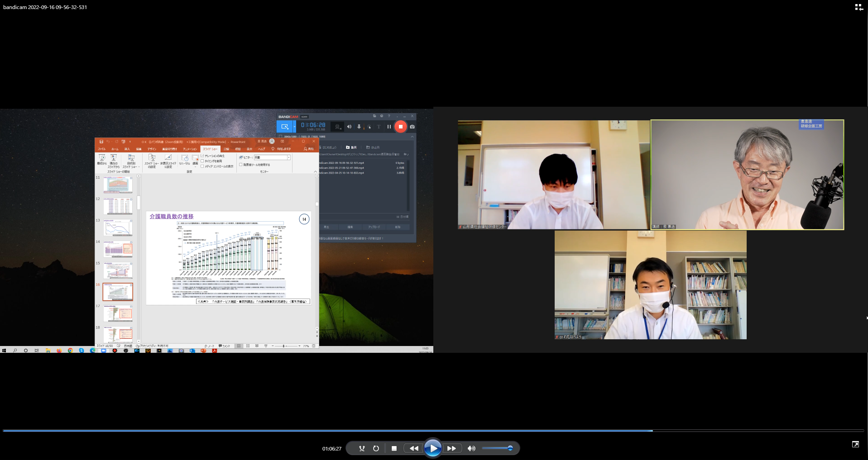868x460 pixels.
Task: Open 動画 tab in Bandicam
Action: 351,147
